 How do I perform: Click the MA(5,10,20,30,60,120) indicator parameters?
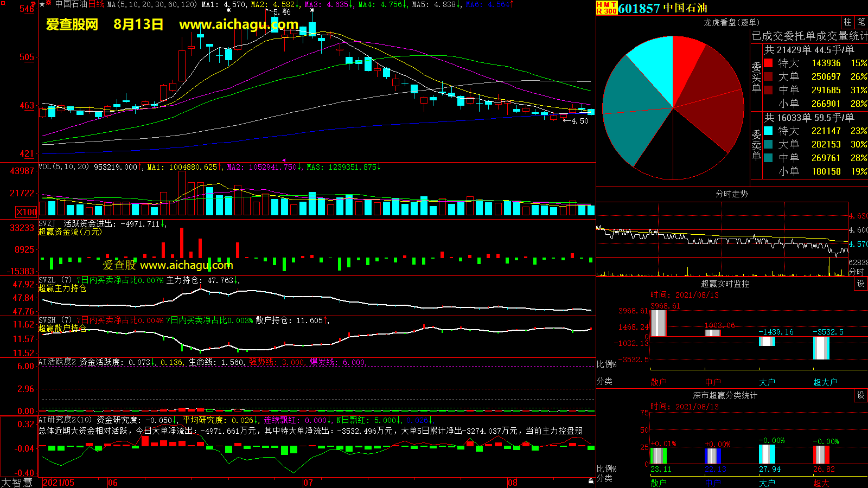point(152,4)
